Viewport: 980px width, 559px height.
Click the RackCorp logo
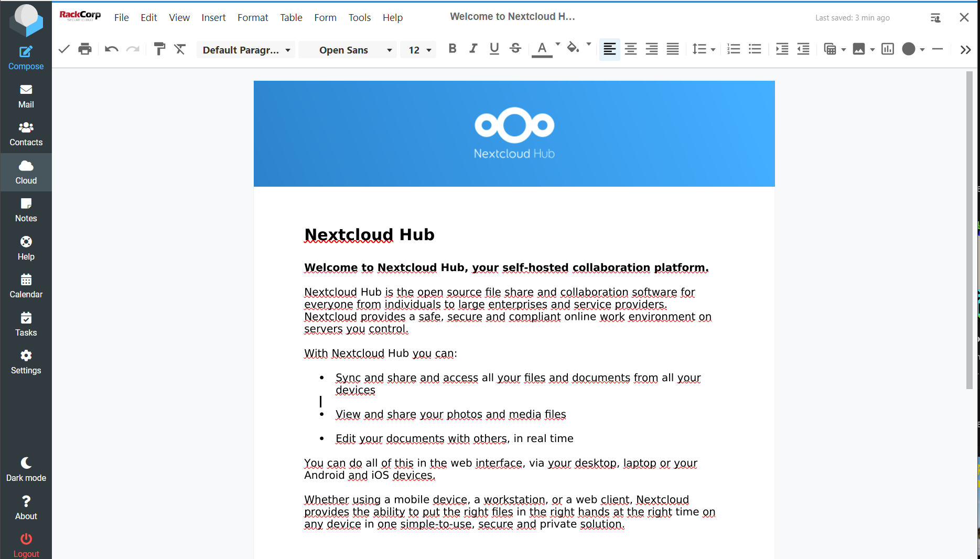[80, 16]
